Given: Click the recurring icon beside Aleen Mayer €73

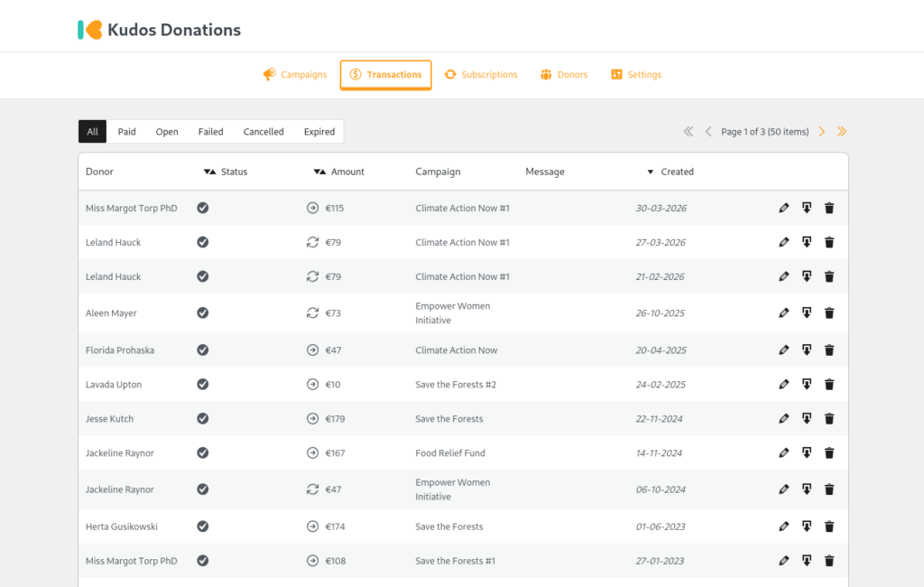Looking at the screenshot, I should pyautogui.click(x=313, y=313).
